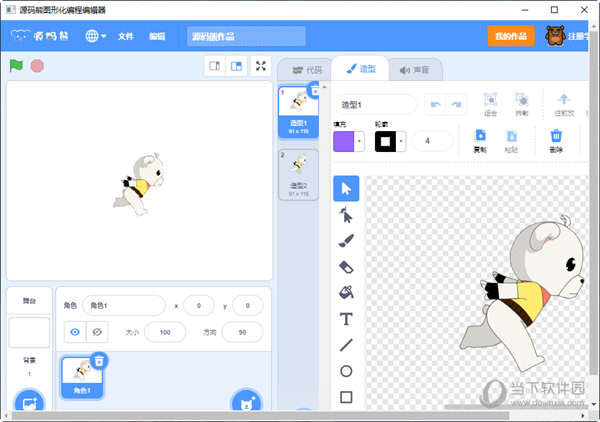Hide the sprite with crossed-eye button
This screenshot has height=422, width=600.
pyautogui.click(x=97, y=332)
